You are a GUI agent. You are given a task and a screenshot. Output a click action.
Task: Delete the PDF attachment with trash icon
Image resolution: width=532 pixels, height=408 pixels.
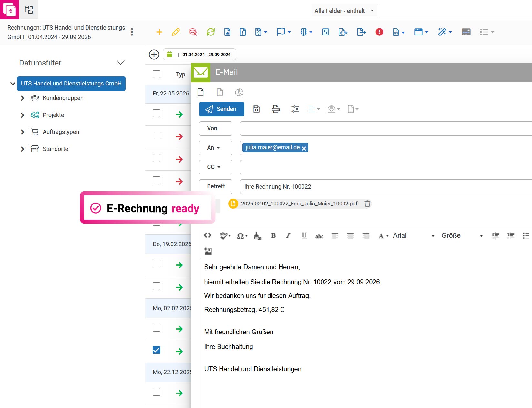(367, 204)
